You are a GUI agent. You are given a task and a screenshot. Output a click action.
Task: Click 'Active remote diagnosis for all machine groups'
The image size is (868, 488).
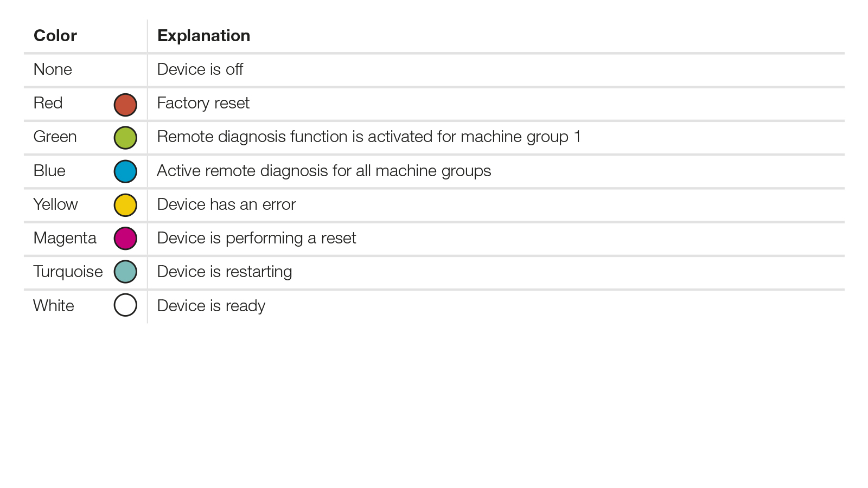point(324,171)
